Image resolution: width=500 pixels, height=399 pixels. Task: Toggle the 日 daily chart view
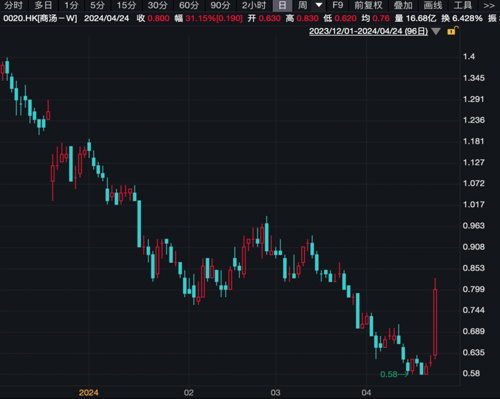[282, 5]
